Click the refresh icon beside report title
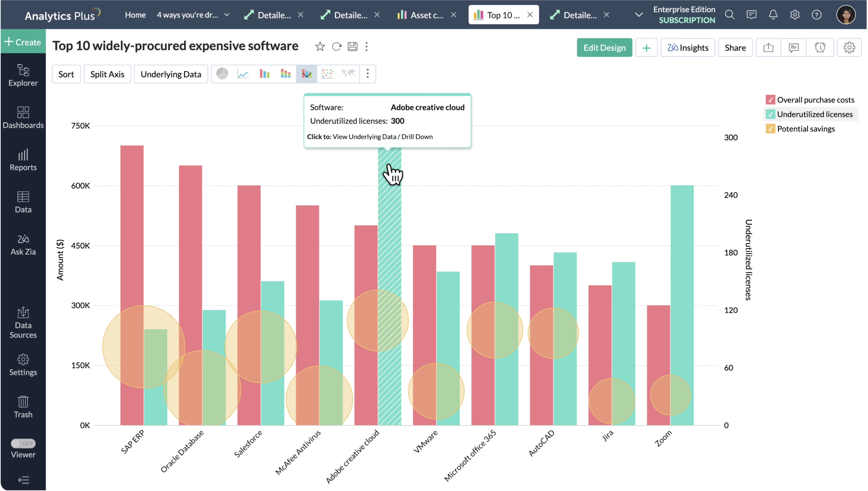Image resolution: width=868 pixels, height=491 pixels. pyautogui.click(x=337, y=46)
